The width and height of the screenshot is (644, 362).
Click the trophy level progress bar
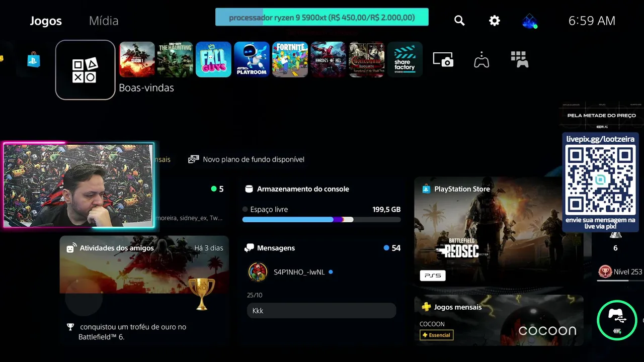[620, 281]
